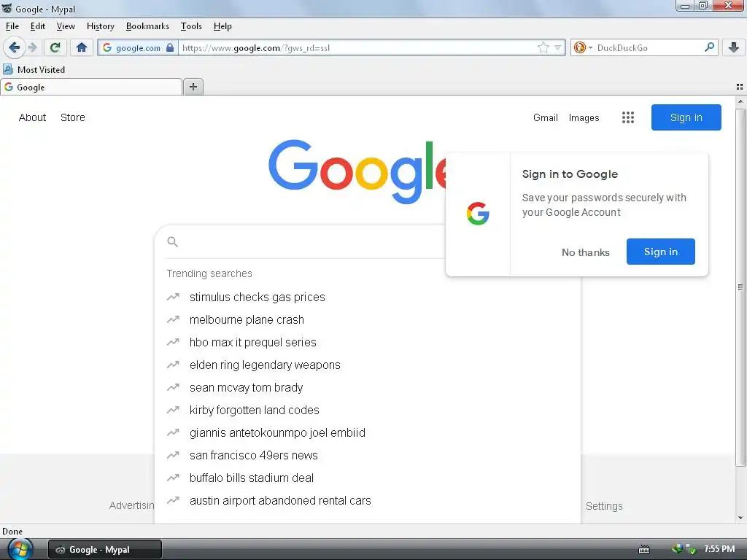Click the magnifier in DuckDuckGo search box

709,47
